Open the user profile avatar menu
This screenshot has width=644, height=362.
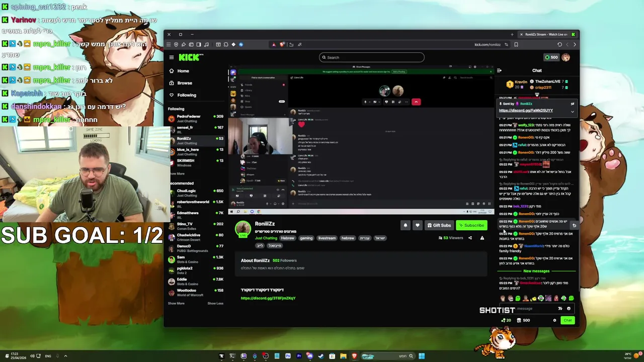[x=566, y=57]
